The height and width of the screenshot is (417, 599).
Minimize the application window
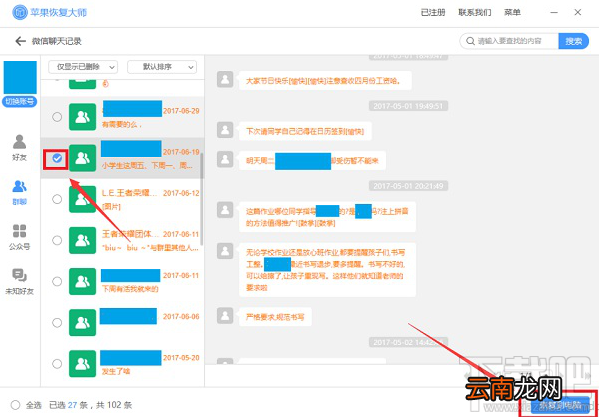click(554, 13)
